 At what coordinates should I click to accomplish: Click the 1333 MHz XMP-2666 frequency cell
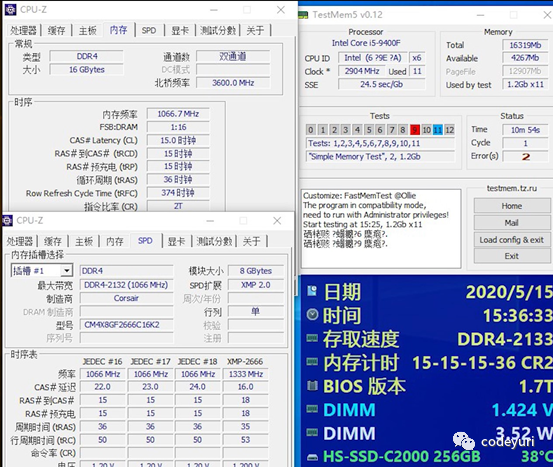[x=246, y=374]
